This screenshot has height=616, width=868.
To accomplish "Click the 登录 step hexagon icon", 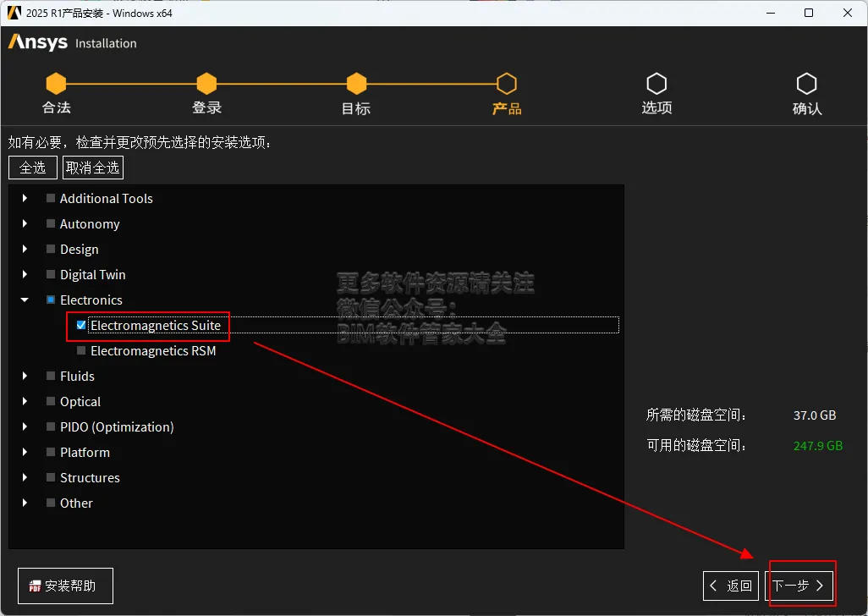I will [206, 84].
